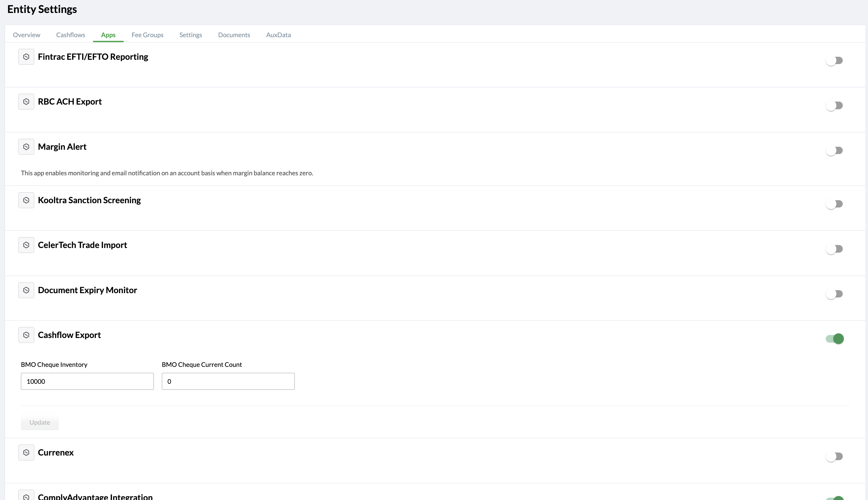Click the BMO Cheque Inventory field
Screen dimensions: 868x500
(87, 381)
